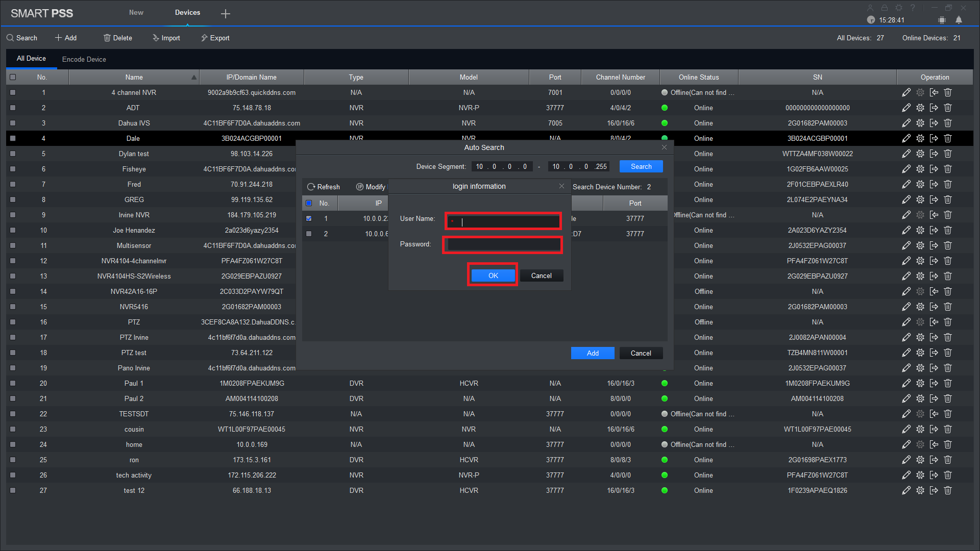
Task: Sort by Name column arrow
Action: (x=194, y=78)
